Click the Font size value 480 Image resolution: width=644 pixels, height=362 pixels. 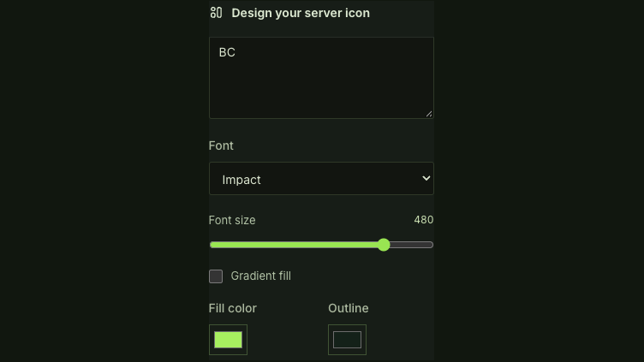pyautogui.click(x=423, y=220)
